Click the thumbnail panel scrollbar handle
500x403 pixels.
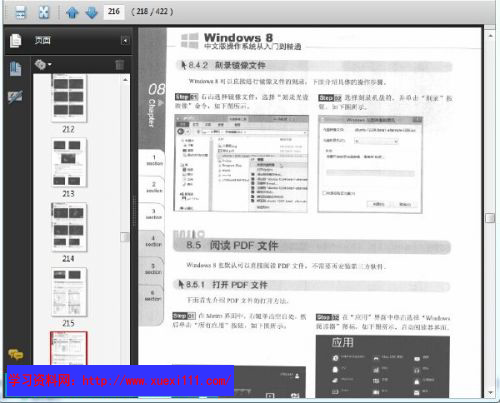point(125,237)
